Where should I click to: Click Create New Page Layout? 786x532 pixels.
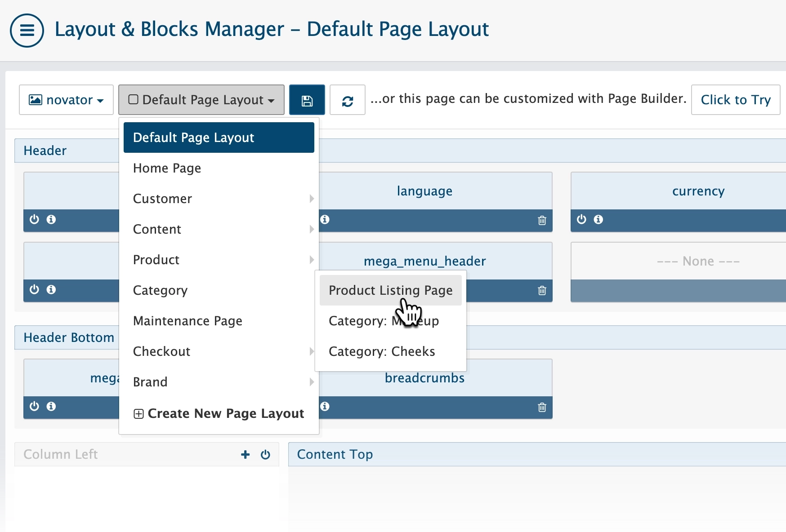pos(219,413)
